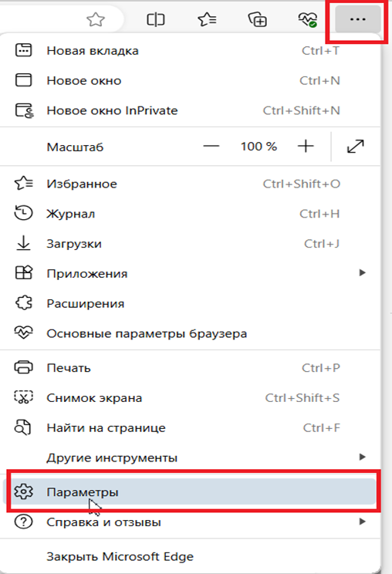The image size is (392, 574).
Task: Zoom out with the minus button
Action: pos(211,147)
